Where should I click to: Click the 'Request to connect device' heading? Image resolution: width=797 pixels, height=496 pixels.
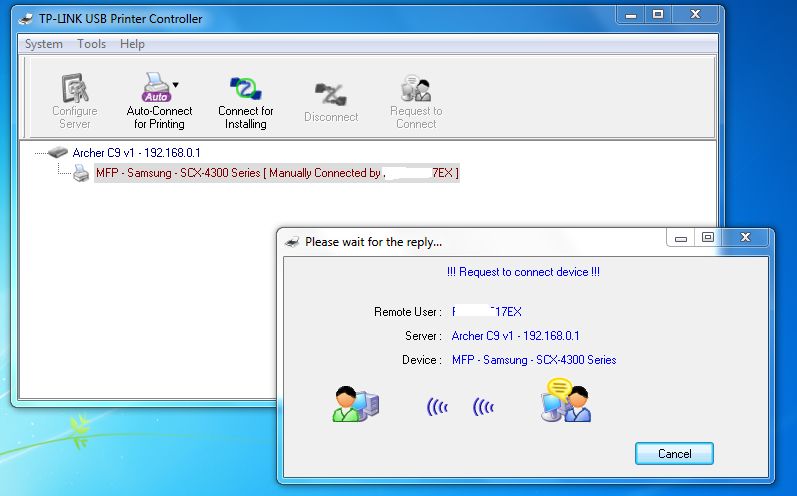click(x=523, y=272)
